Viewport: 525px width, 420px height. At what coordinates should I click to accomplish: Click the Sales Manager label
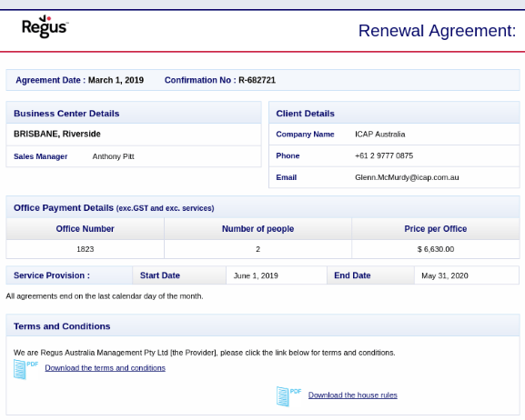coord(41,156)
